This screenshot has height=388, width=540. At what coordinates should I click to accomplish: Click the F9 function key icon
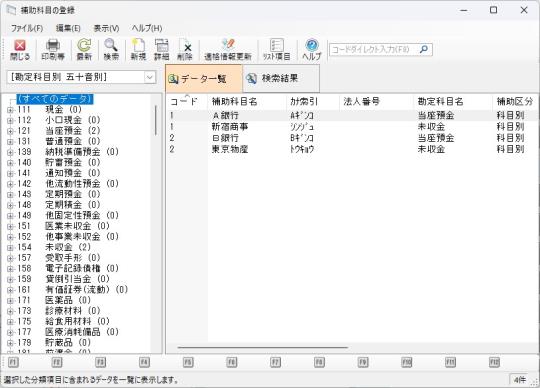coord(363,362)
